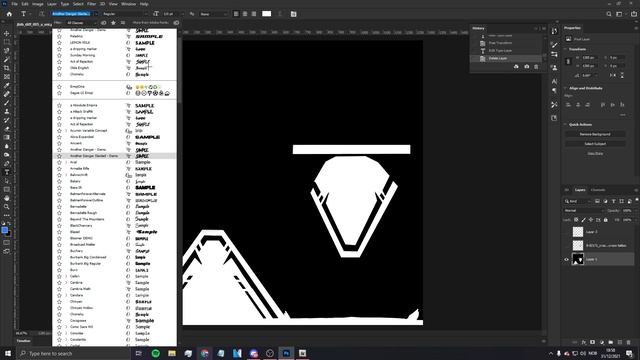640x360 pixels.
Task: Click View More in Quick Actions
Action: pyautogui.click(x=595, y=153)
